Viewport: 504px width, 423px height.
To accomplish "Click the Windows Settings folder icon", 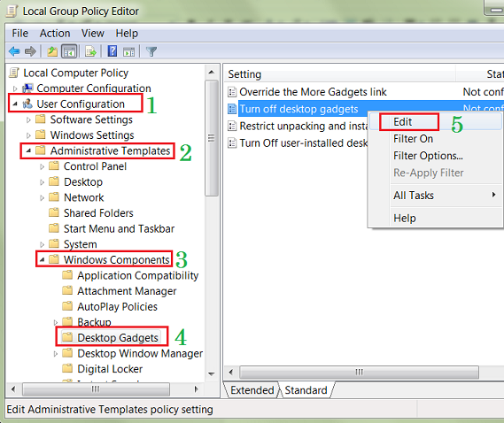I will pyautogui.click(x=41, y=135).
